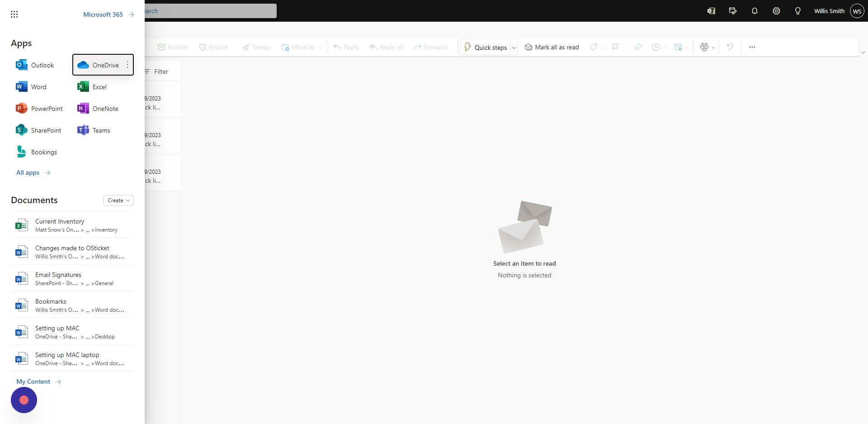The width and height of the screenshot is (868, 424).
Task: Launch Excel from the Apps panel
Action: click(99, 86)
